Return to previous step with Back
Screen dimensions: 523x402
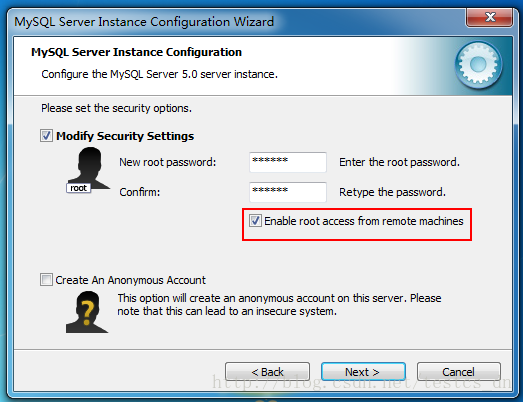pos(267,372)
